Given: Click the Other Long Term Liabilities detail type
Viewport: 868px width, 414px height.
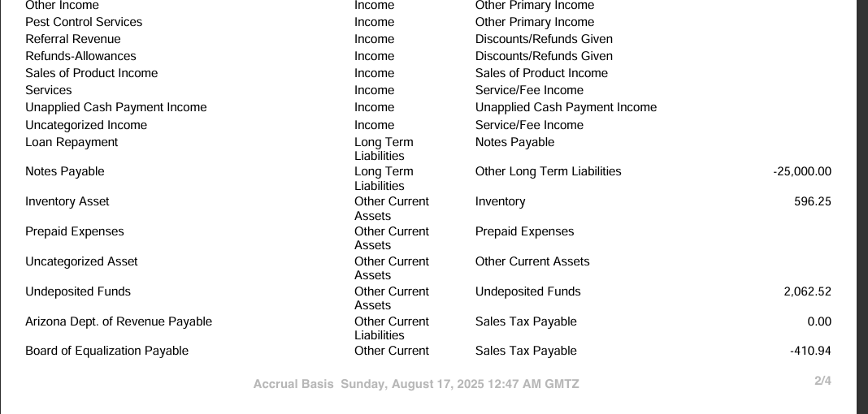Looking at the screenshot, I should (548, 171).
